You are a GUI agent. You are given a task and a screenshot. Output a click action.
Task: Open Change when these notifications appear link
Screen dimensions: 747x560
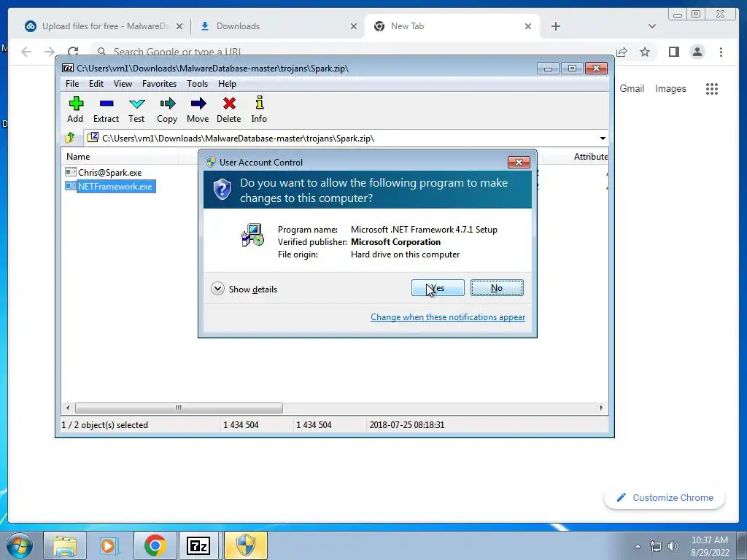point(448,317)
